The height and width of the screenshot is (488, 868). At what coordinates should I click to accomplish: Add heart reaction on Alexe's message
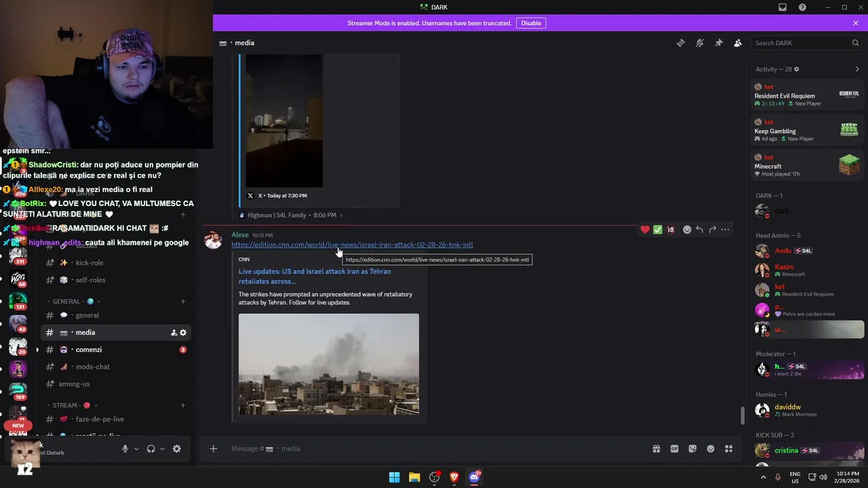(x=645, y=230)
